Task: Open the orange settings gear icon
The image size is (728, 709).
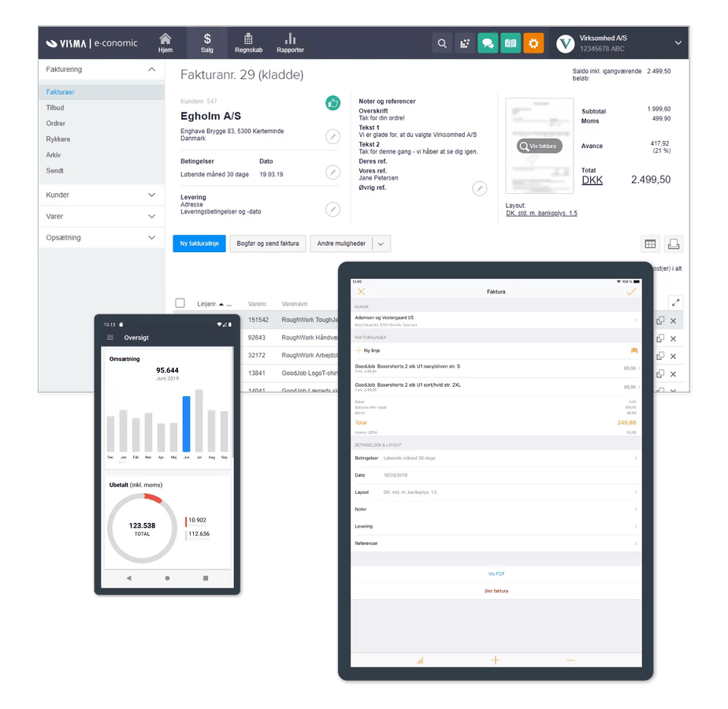Action: [x=533, y=44]
